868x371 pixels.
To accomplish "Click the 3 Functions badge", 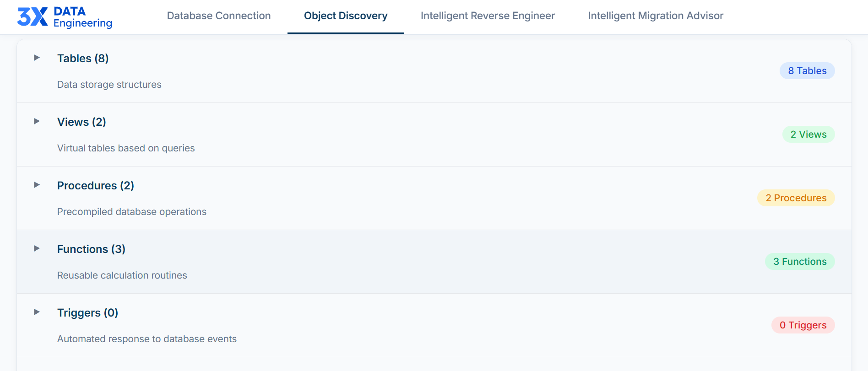I will [x=800, y=262].
